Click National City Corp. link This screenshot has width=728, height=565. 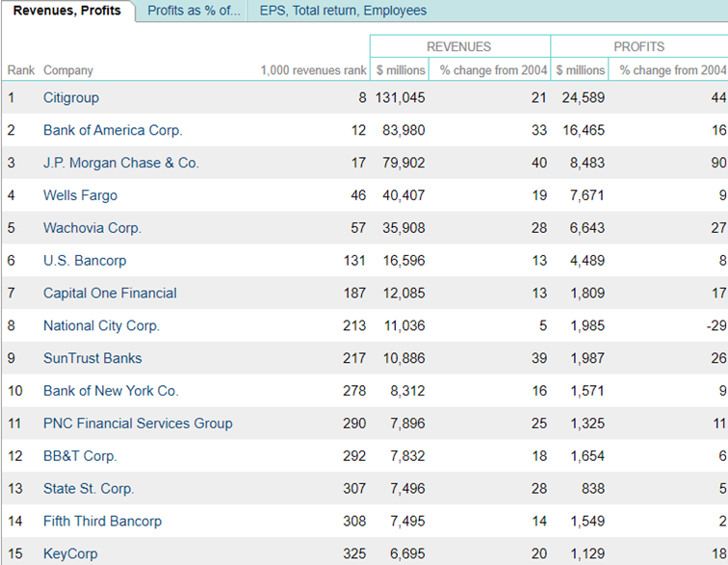click(101, 325)
